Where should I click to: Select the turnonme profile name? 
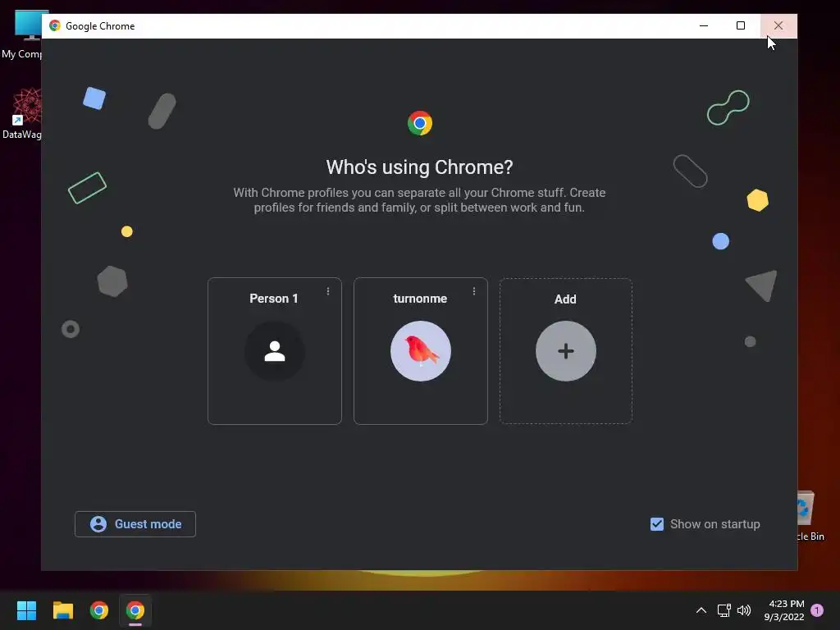pos(420,299)
